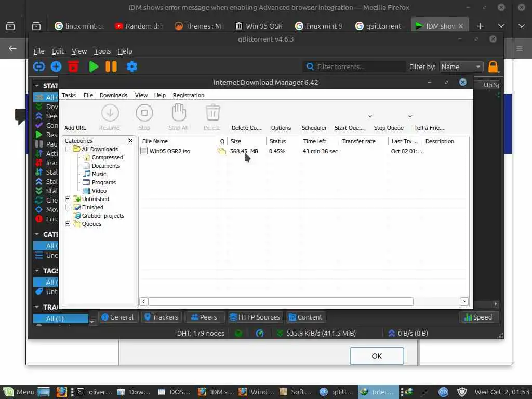Open IDM Tasks menu
This screenshot has width=532, height=399.
click(x=69, y=95)
